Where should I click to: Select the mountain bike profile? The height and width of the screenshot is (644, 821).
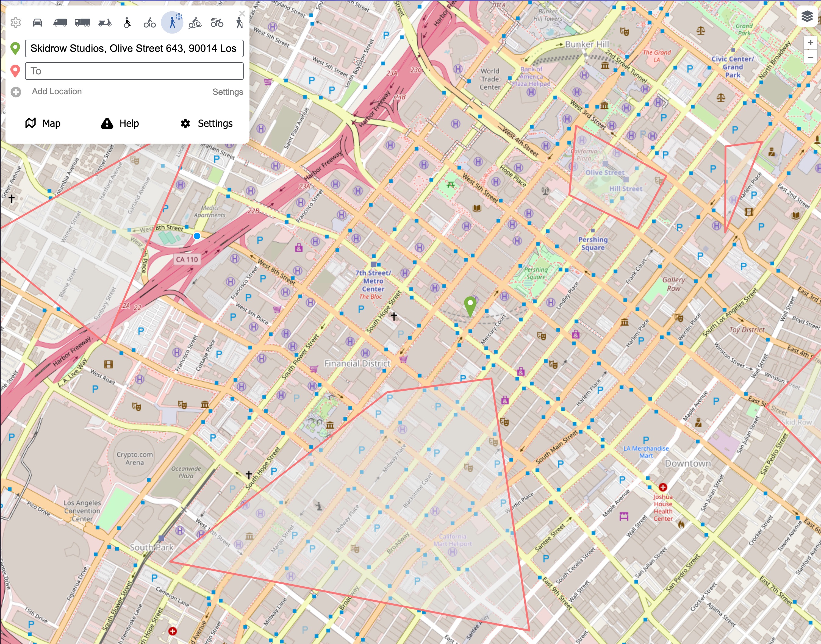coord(195,23)
